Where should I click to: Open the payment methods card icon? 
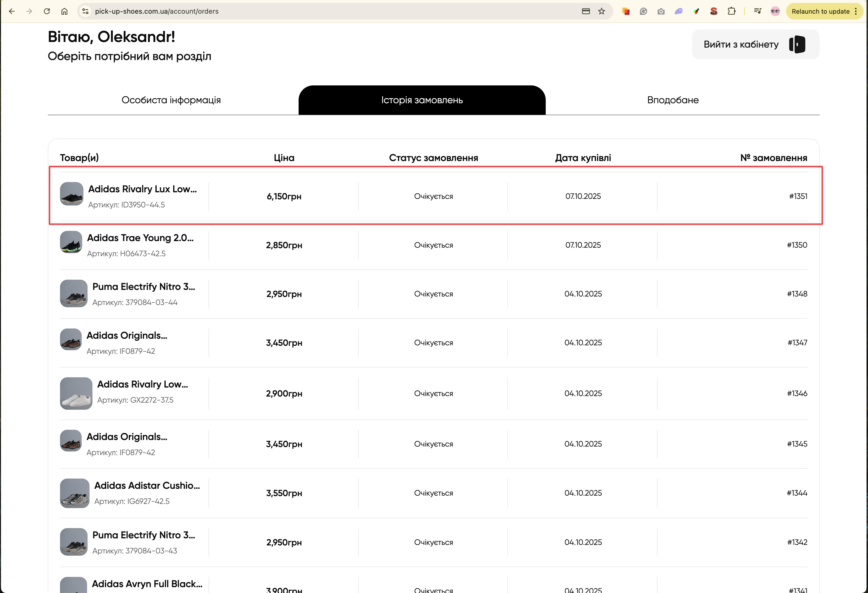[586, 11]
